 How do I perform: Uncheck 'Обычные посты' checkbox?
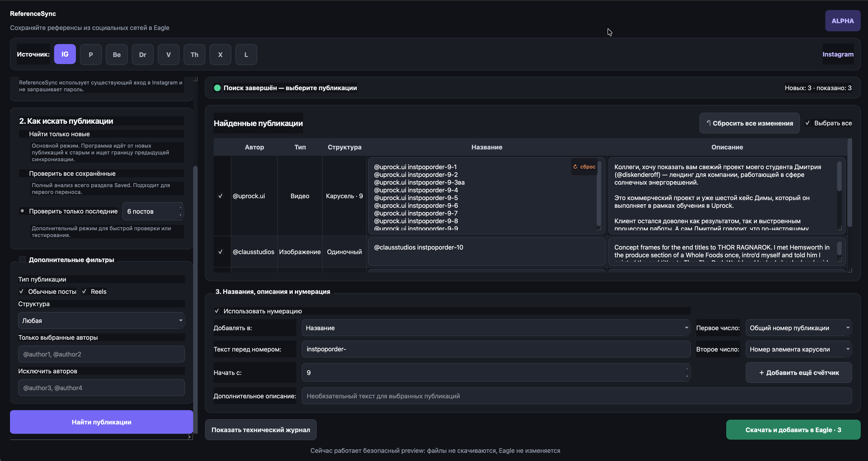(x=21, y=291)
